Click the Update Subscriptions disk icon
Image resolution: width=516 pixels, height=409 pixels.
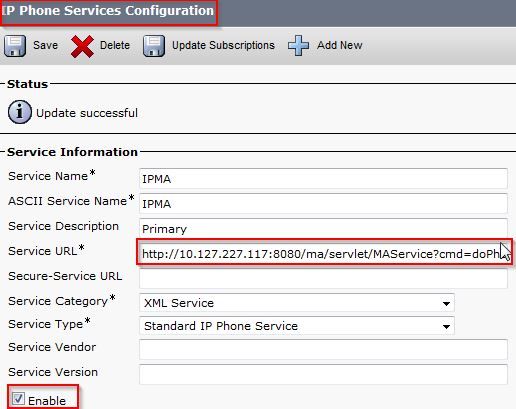tap(154, 46)
